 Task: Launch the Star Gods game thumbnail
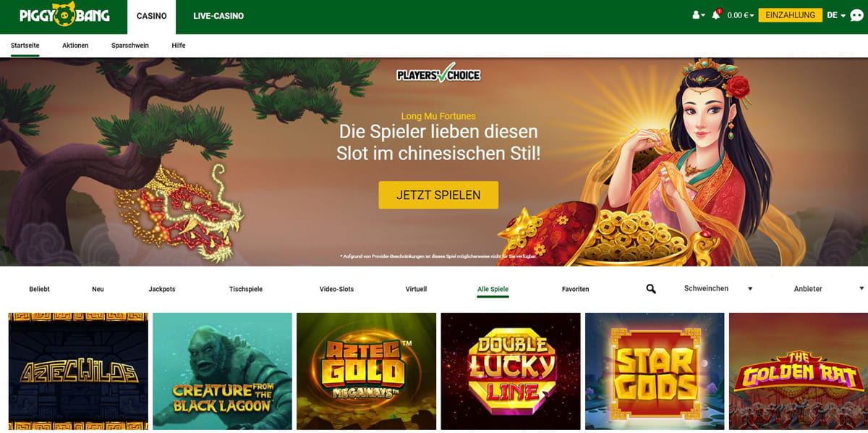click(655, 371)
